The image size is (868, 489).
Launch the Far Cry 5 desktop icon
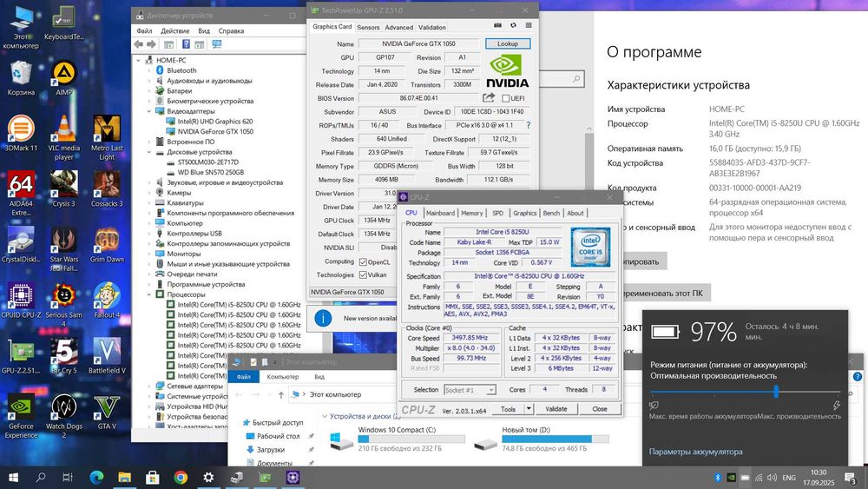coord(63,355)
